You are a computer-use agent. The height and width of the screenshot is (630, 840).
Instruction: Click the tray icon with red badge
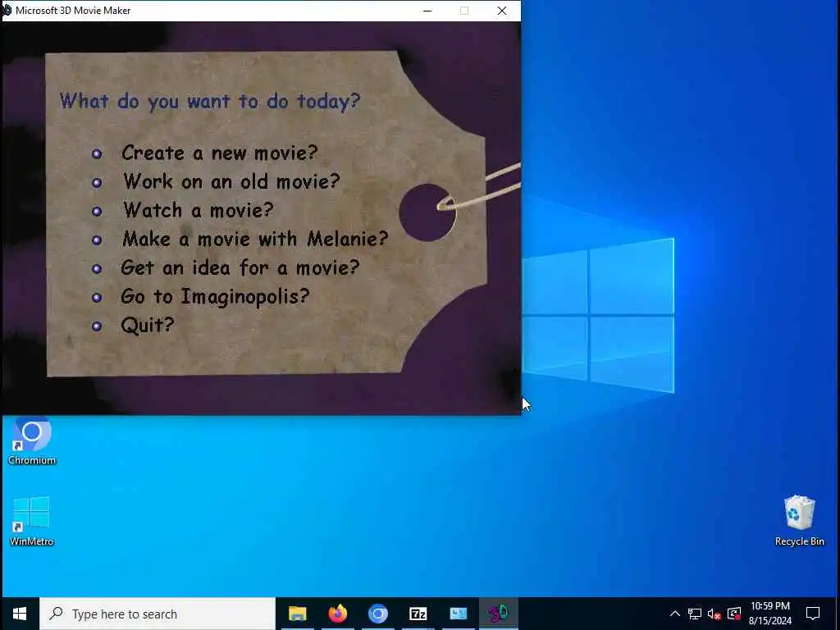point(734,614)
